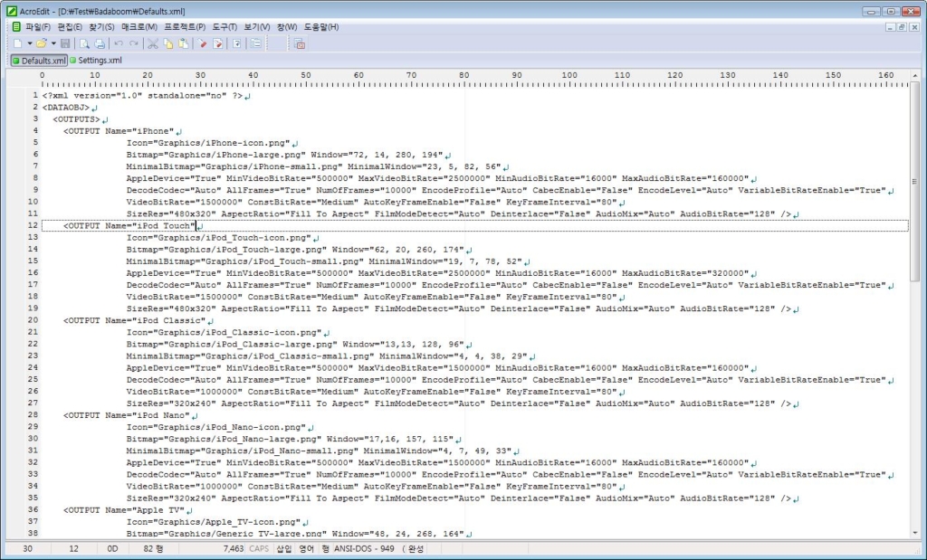Image resolution: width=927 pixels, height=560 pixels.
Task: Open the 창(W) menu
Action: click(287, 27)
